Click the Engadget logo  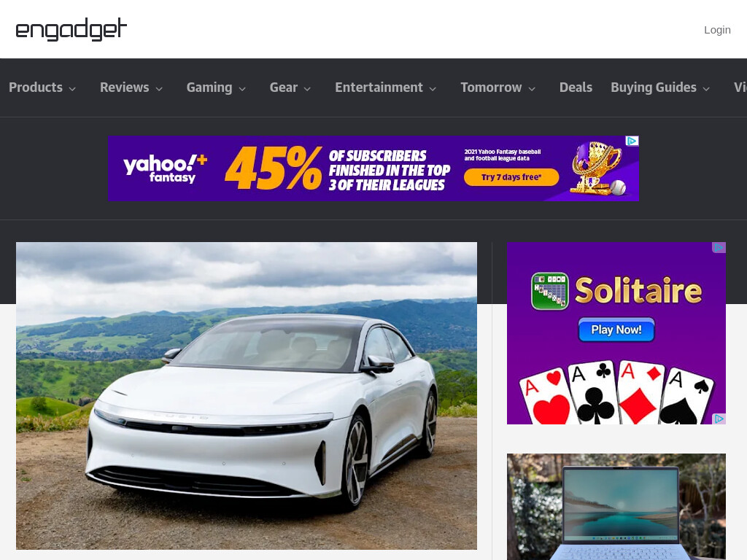pyautogui.click(x=71, y=29)
